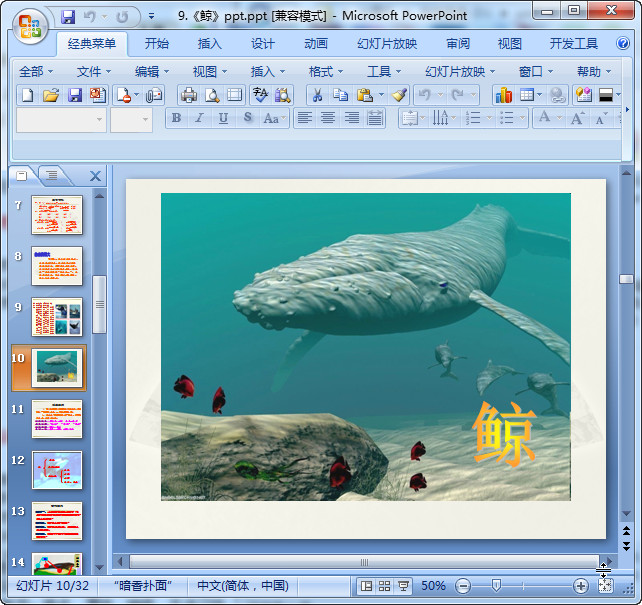Toggle underline formatting
Screen dimensions: 642x605
[x=223, y=118]
